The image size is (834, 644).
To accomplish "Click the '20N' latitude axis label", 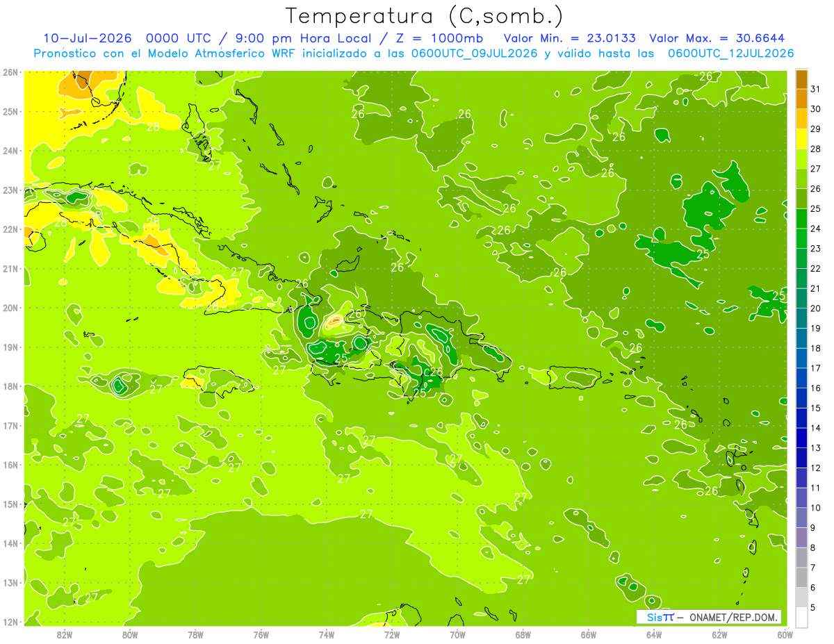I will (x=11, y=308).
